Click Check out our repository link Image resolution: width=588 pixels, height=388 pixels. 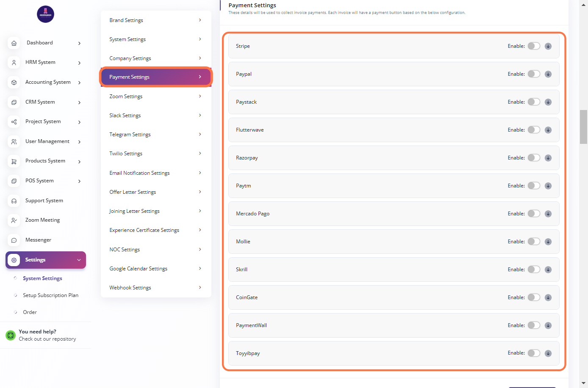(x=47, y=339)
